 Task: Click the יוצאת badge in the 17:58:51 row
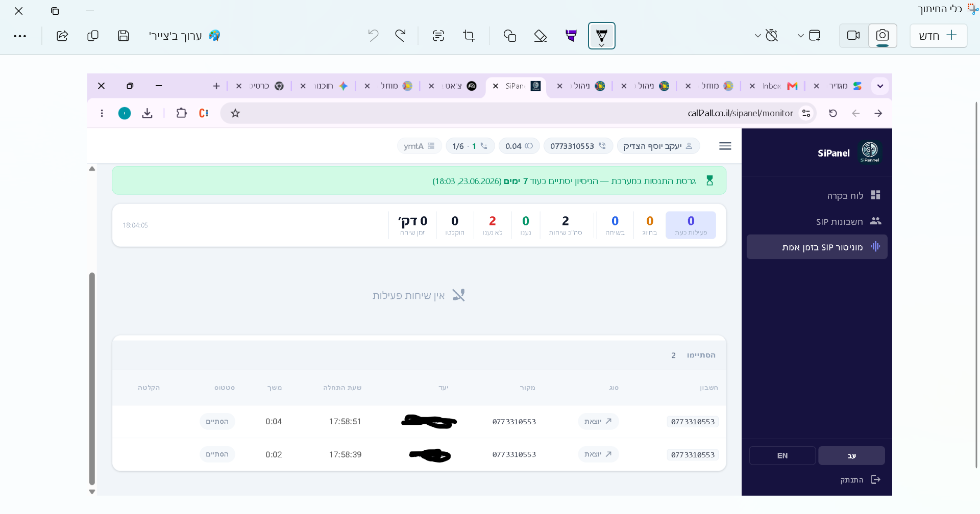[x=598, y=422]
